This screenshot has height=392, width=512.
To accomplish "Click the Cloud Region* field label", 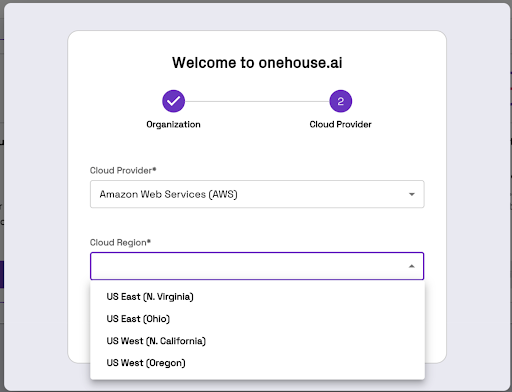I will click(120, 243).
